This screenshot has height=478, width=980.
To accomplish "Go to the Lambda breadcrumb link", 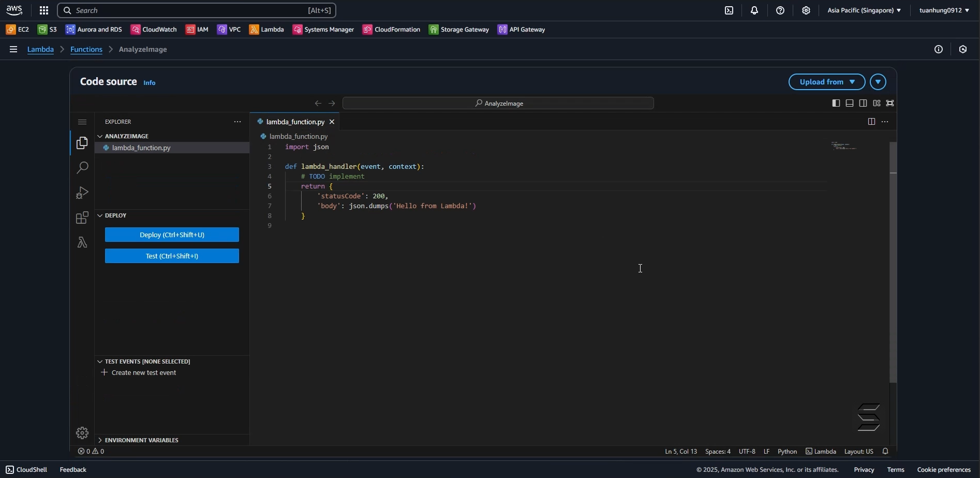I will (x=40, y=49).
